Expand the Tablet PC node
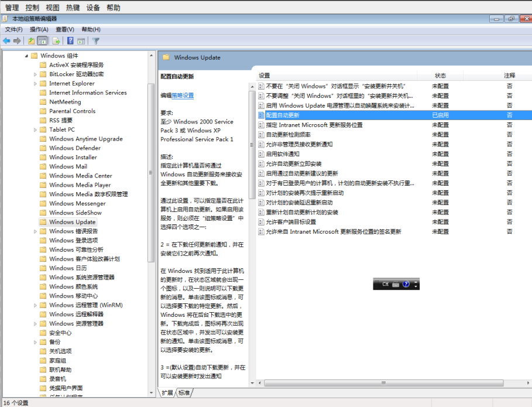532x407 pixels. coord(35,129)
